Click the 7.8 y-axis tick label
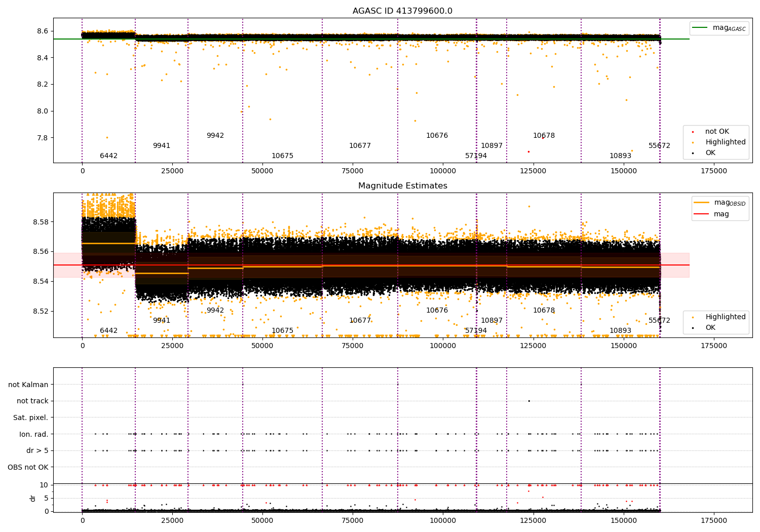The image size is (760, 532). click(x=43, y=138)
